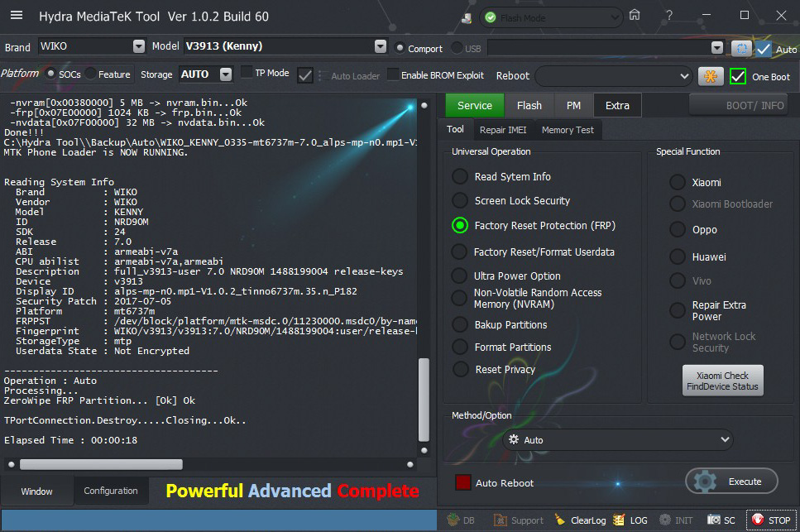
Task: Toggle the Auto checkbox
Action: pos(764,49)
